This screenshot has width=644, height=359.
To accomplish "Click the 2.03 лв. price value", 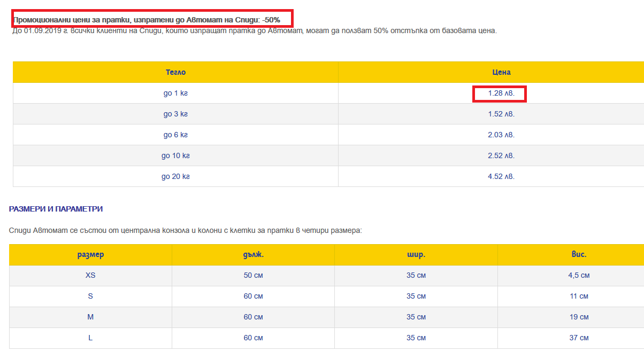I will pyautogui.click(x=501, y=135).
